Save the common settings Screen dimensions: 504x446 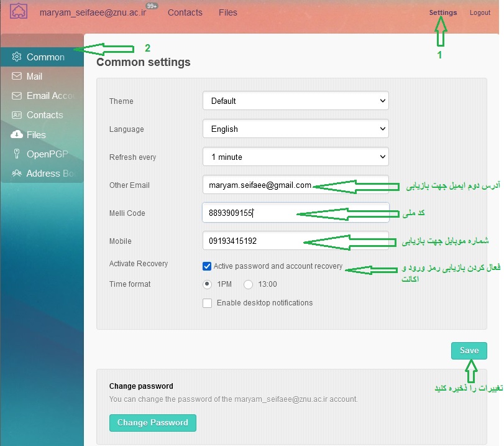[469, 350]
